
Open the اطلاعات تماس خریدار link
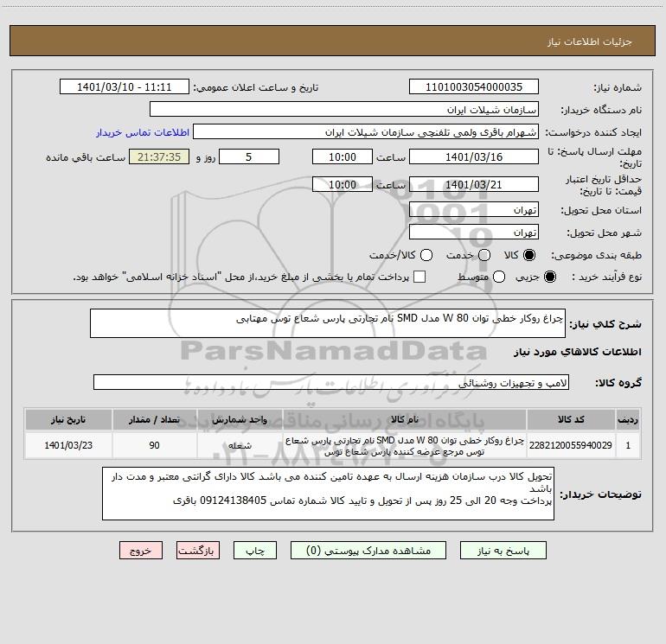[x=143, y=132]
